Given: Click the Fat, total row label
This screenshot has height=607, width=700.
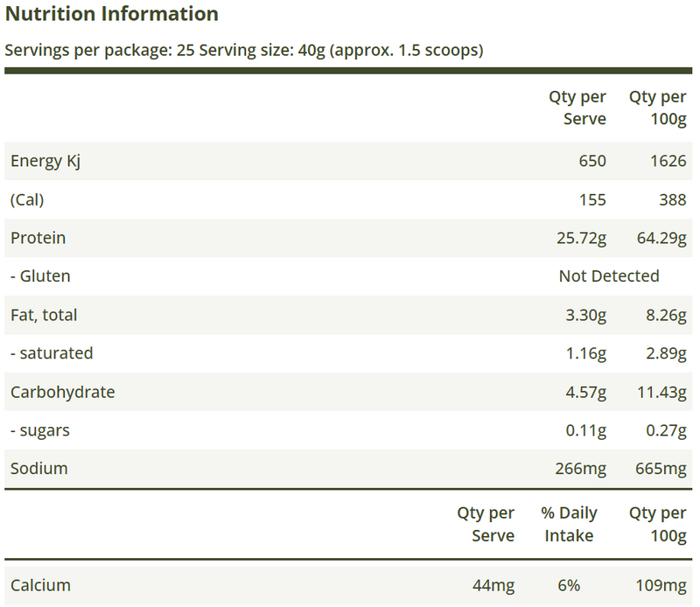Looking at the screenshot, I should tap(44, 315).
